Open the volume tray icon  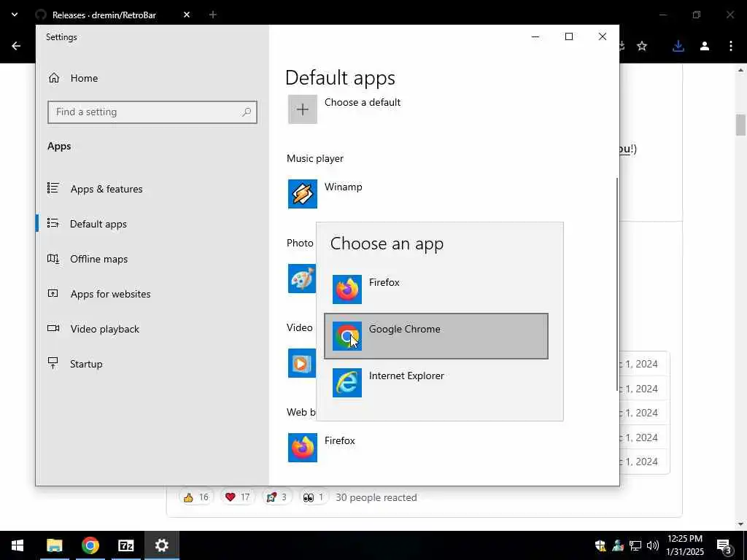(653, 545)
